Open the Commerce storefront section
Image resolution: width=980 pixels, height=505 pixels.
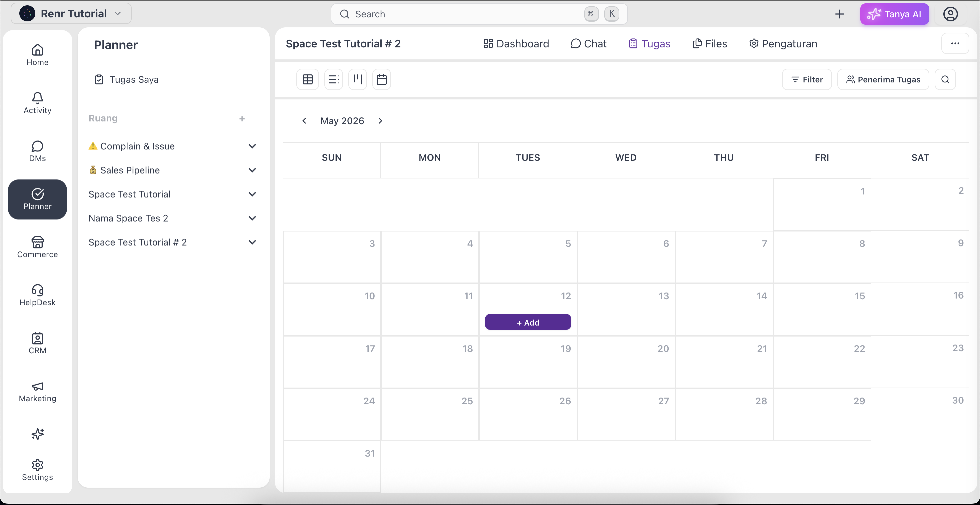click(37, 247)
